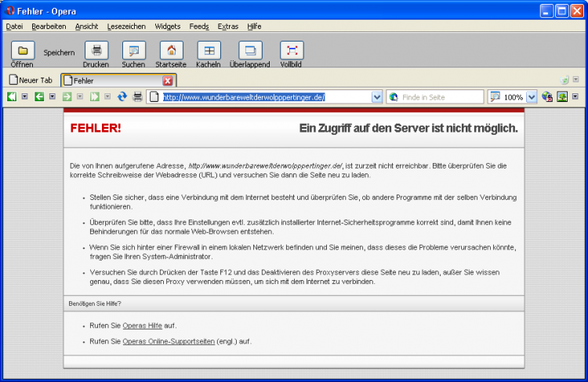Enter fullscreen with Vollbild icon
The width and height of the screenshot is (588, 382).
tap(291, 50)
